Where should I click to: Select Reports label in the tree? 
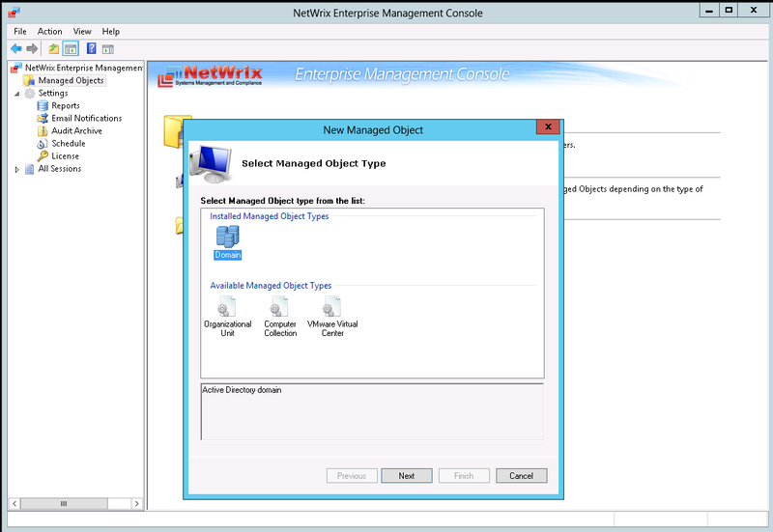point(66,105)
